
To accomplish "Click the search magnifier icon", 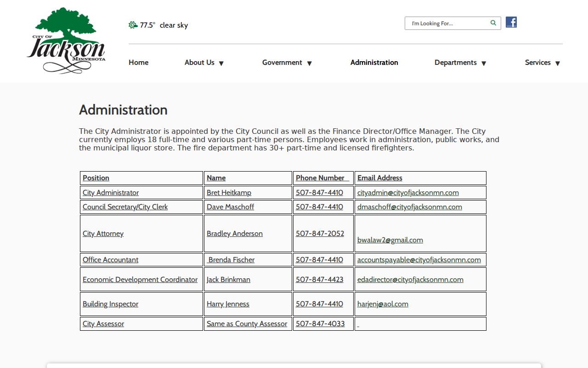I will click(493, 23).
